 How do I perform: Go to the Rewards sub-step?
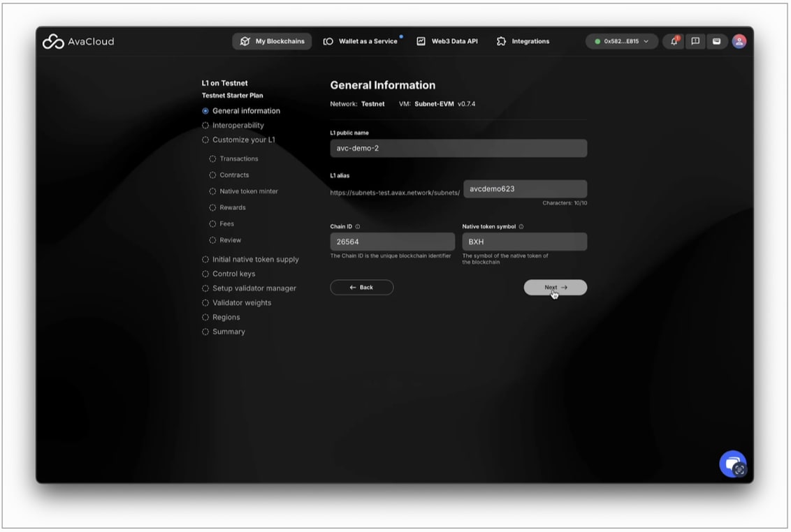point(228,208)
